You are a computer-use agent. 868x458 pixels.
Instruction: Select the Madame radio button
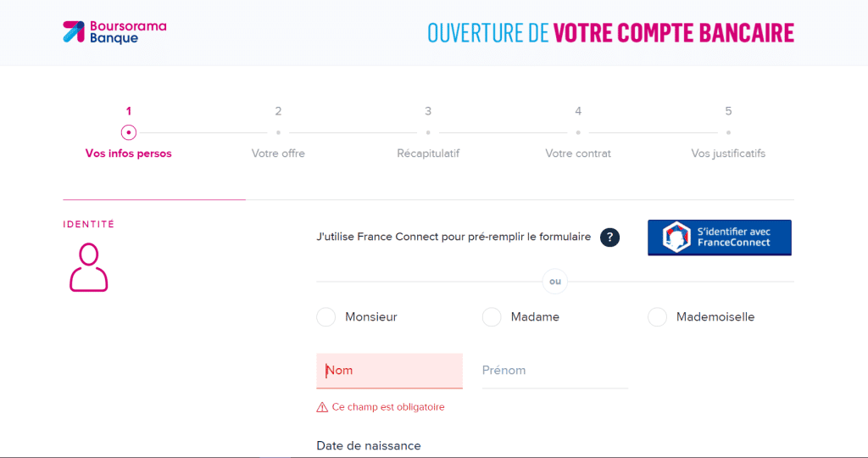492,317
